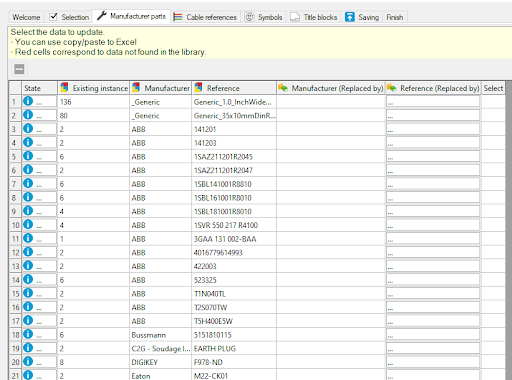Click the info icon for Eaton M22-CK01
The height and width of the screenshot is (380, 512).
click(28, 375)
